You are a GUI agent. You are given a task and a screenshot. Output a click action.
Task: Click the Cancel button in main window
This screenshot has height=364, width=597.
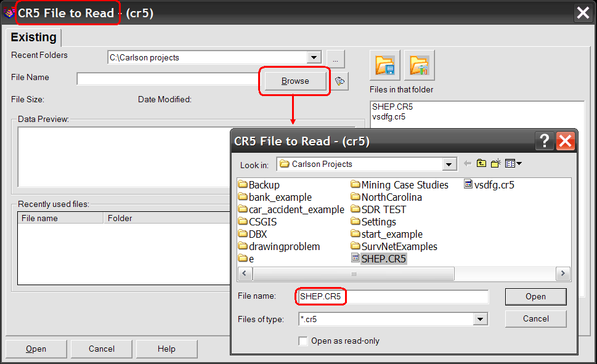pyautogui.click(x=101, y=349)
